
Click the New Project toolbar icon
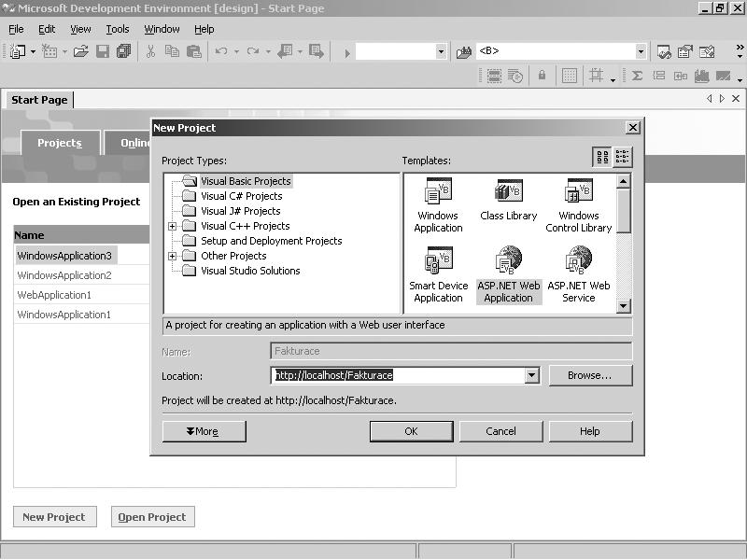coord(18,51)
